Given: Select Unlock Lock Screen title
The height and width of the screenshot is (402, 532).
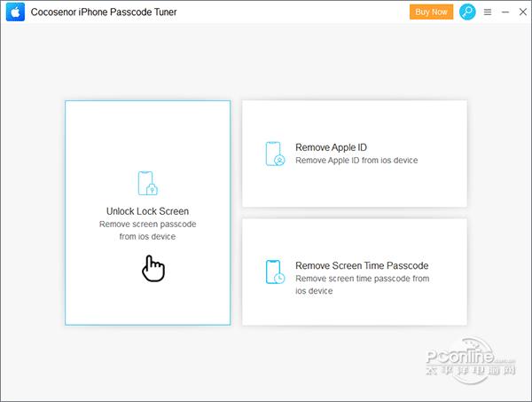Looking at the screenshot, I should coord(147,211).
